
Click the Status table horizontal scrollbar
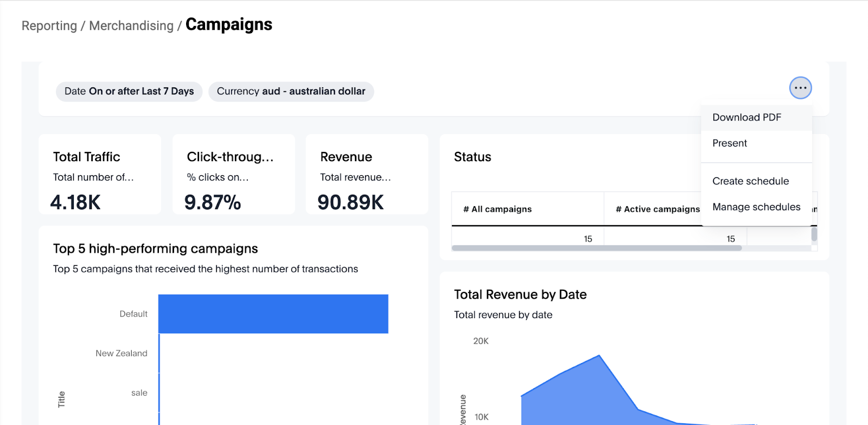point(597,248)
